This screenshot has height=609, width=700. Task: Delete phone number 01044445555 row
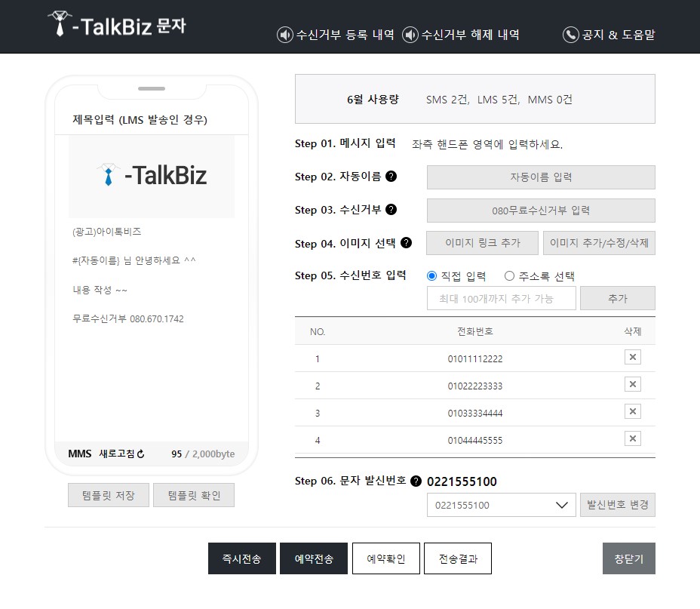click(x=633, y=439)
